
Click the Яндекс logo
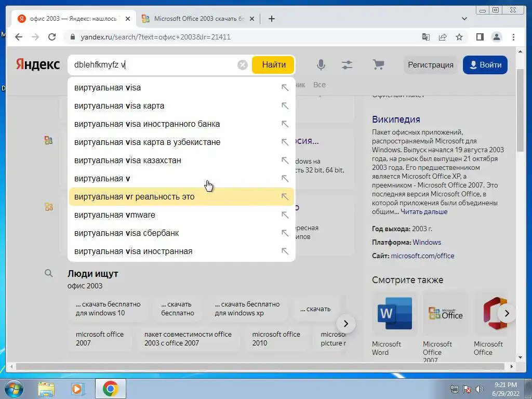[x=38, y=64]
